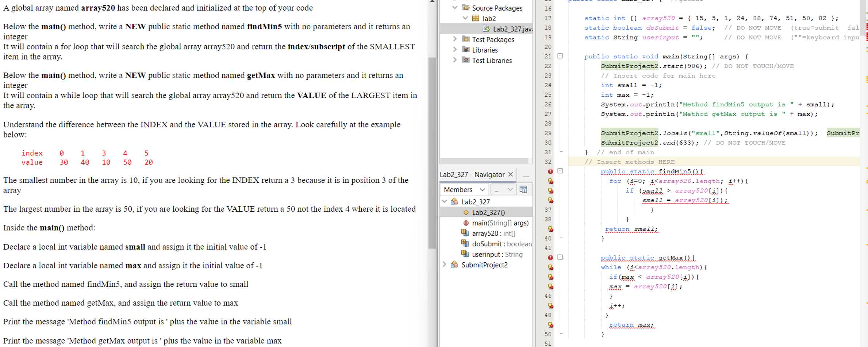
Task: Select the Lab2_327() constructor in Navigator
Action: pos(488,212)
